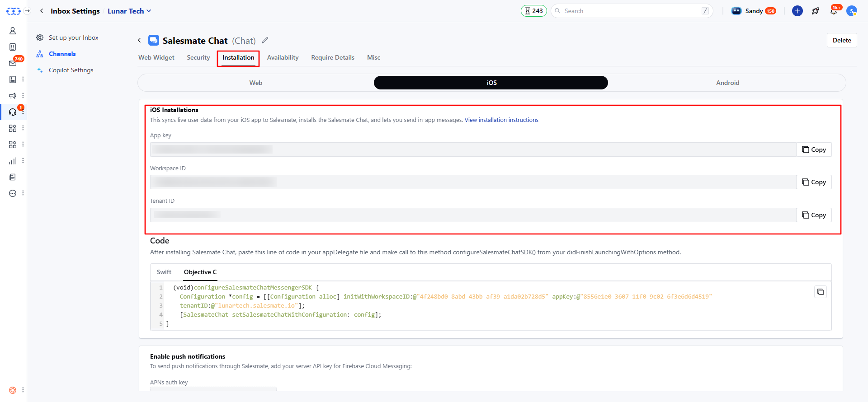Expand options dots next to the More icon
Viewport: 868px width, 402px height.
(23, 193)
